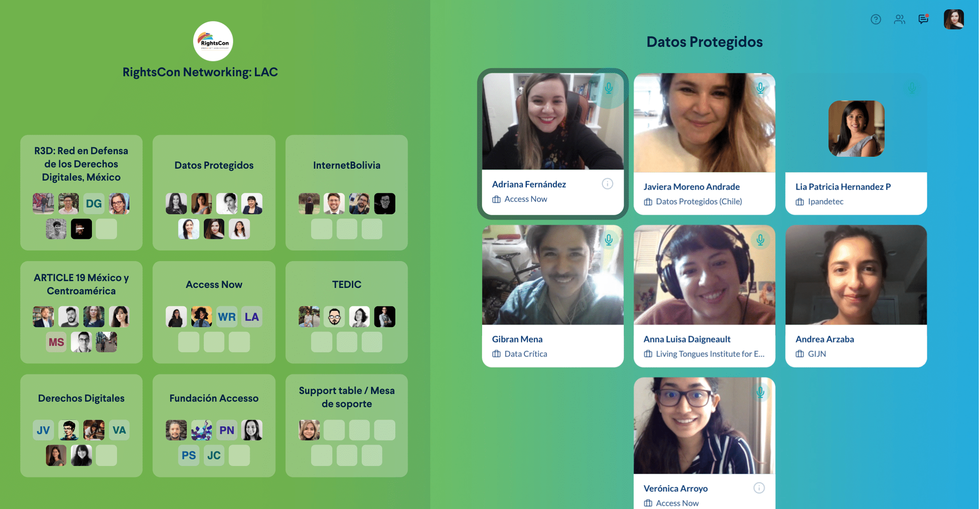Open your profile avatar menu
Viewport: 980px width, 509px height.
point(953,19)
